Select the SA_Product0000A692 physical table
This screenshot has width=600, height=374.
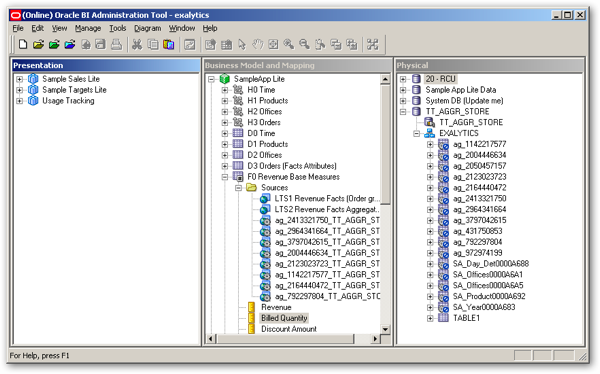[x=489, y=296]
